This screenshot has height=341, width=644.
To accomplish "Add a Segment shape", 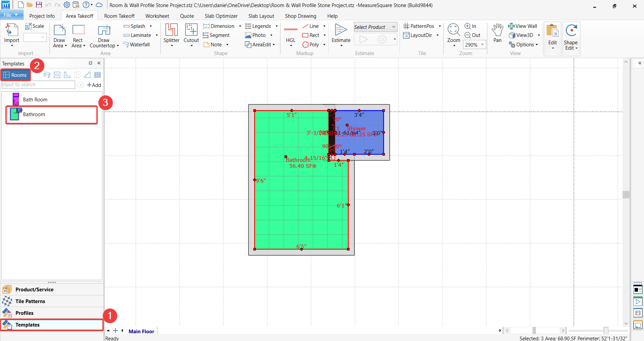I will [x=217, y=35].
